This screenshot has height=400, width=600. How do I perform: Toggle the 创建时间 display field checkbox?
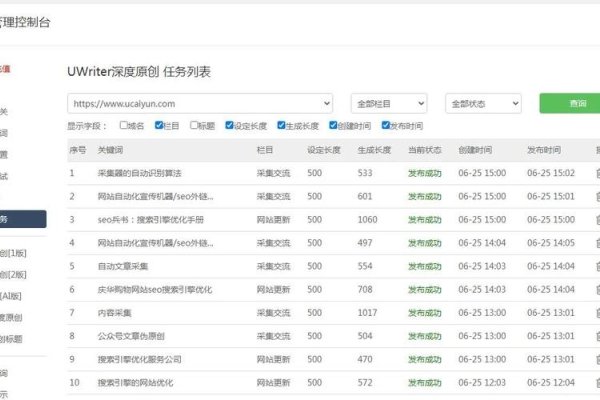click(333, 125)
